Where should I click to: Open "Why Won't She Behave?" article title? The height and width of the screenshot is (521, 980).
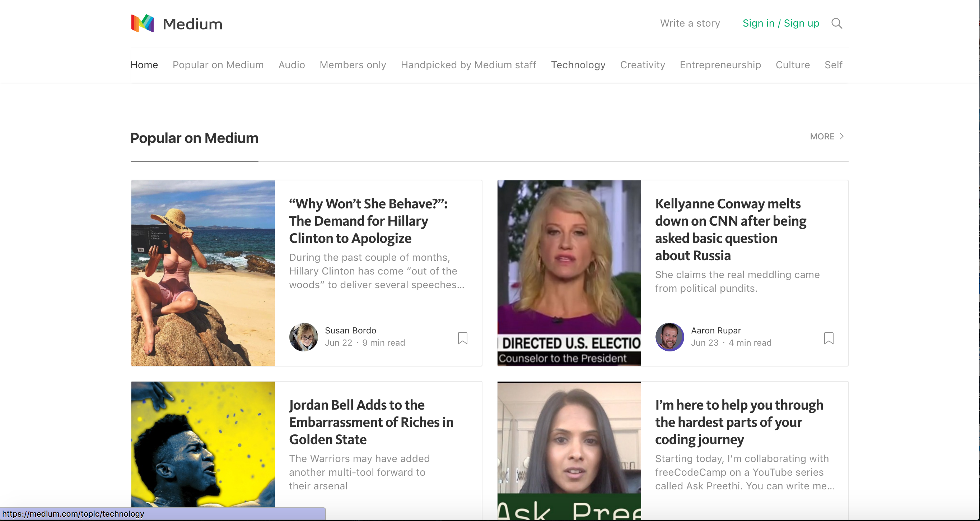pos(368,221)
